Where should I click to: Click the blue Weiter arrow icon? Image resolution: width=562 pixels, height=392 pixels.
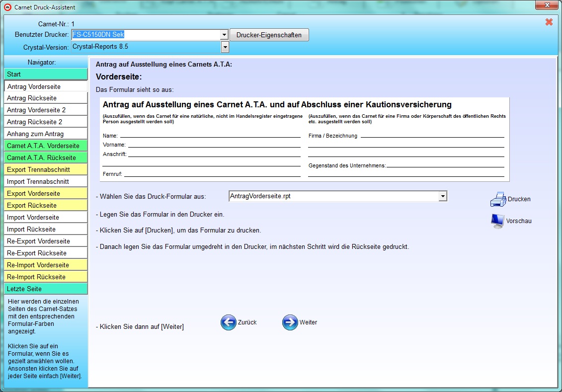coord(290,322)
